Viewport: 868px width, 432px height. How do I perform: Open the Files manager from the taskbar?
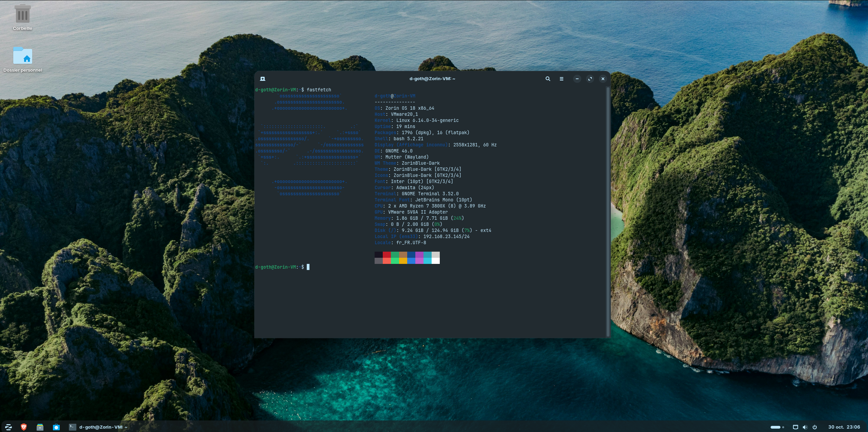[x=40, y=427]
